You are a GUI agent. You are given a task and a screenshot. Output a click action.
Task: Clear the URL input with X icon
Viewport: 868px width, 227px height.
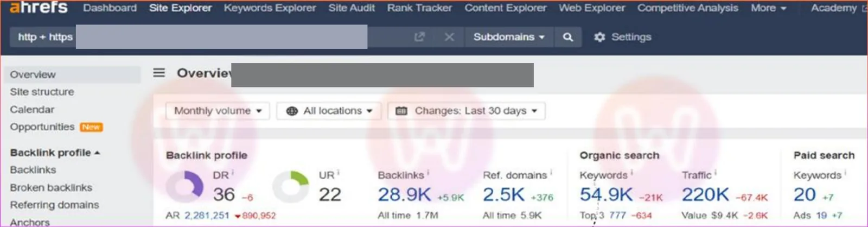tap(449, 37)
